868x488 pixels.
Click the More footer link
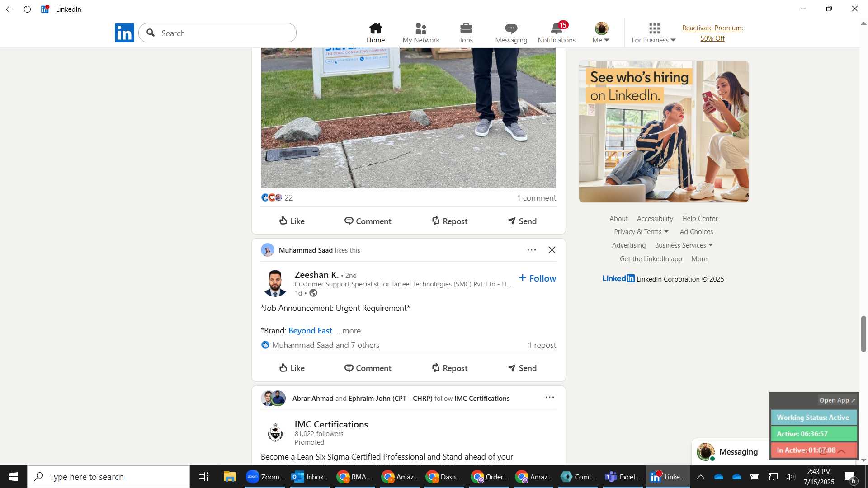[x=699, y=259]
